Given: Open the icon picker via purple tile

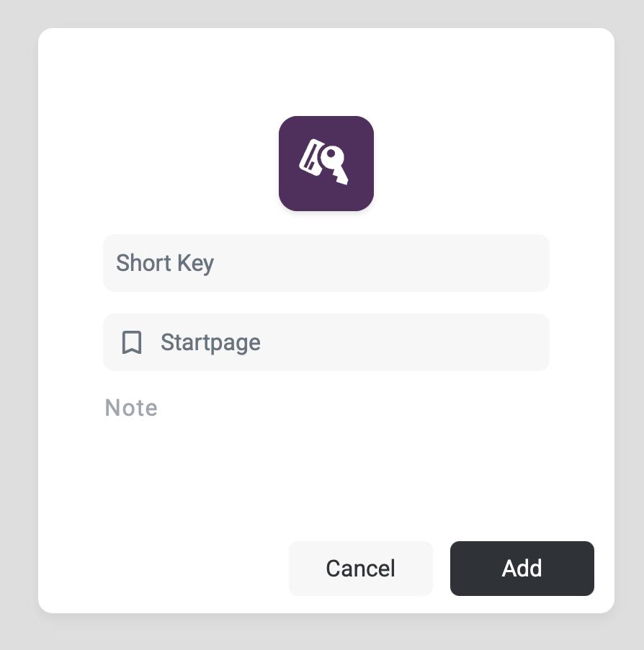Looking at the screenshot, I should (326, 164).
